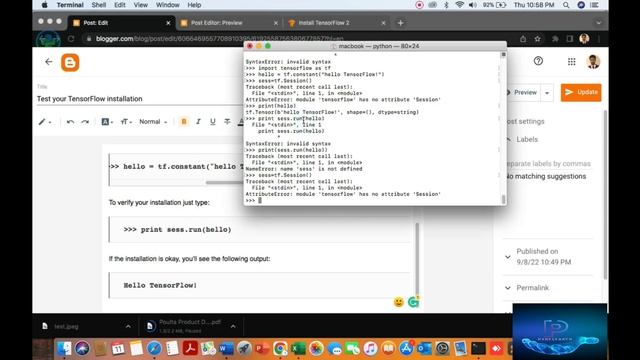Viewport: 640px width, 360px height.
Task: Redo the edit in post toolbar
Action: click(x=85, y=122)
